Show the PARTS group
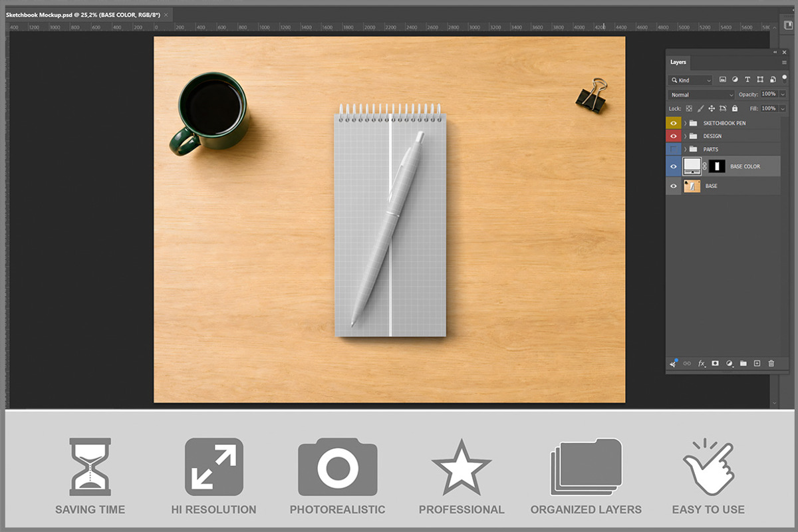 click(x=674, y=149)
